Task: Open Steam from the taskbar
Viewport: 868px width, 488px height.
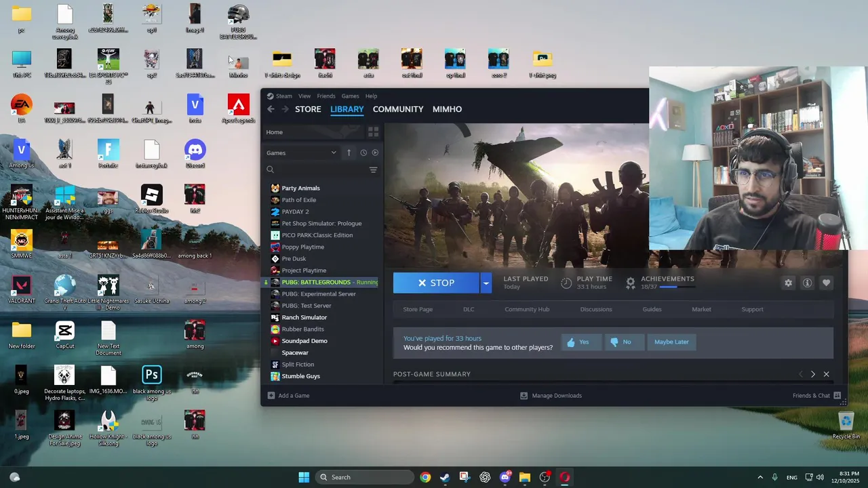Action: click(445, 477)
